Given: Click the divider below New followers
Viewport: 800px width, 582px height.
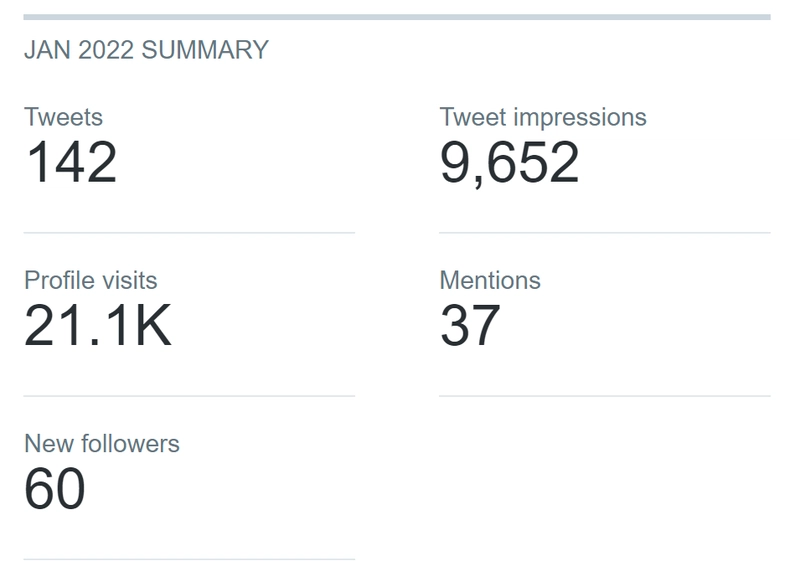Looking at the screenshot, I should [x=189, y=560].
